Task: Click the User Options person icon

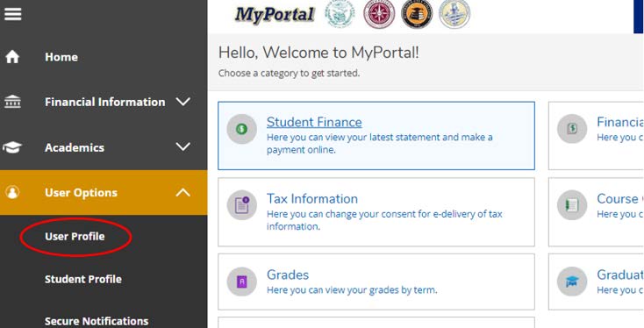Action: point(13,192)
